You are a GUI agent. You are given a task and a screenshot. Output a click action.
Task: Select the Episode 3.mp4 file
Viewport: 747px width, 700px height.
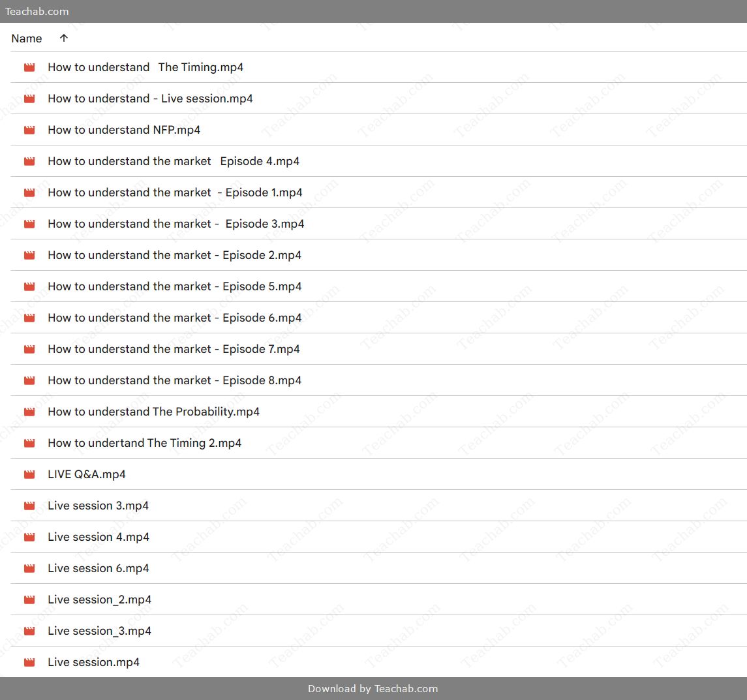point(175,224)
